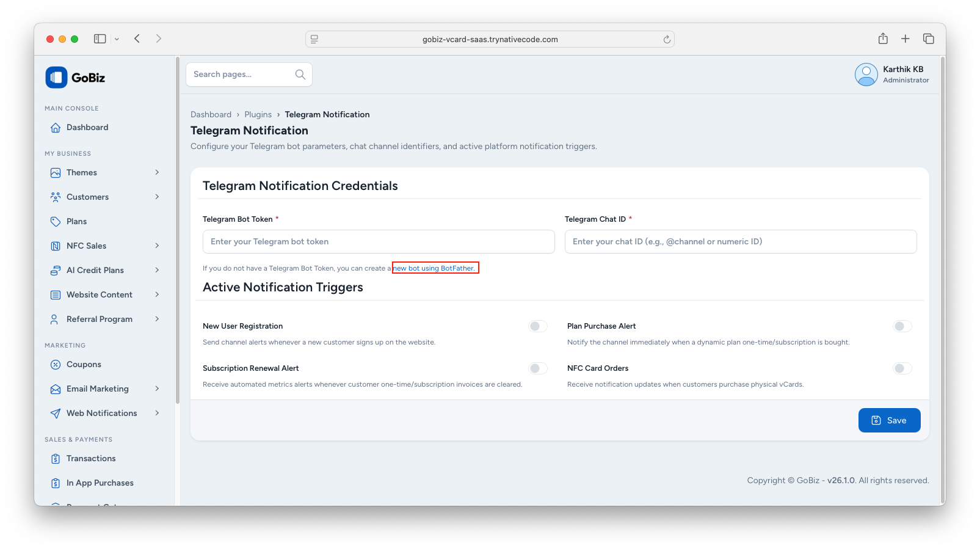The image size is (980, 551).
Task: Focus the Search pages field
Action: click(249, 75)
